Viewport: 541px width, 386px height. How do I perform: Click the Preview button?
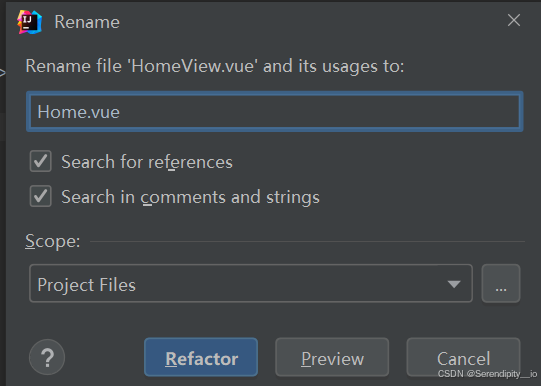click(332, 357)
